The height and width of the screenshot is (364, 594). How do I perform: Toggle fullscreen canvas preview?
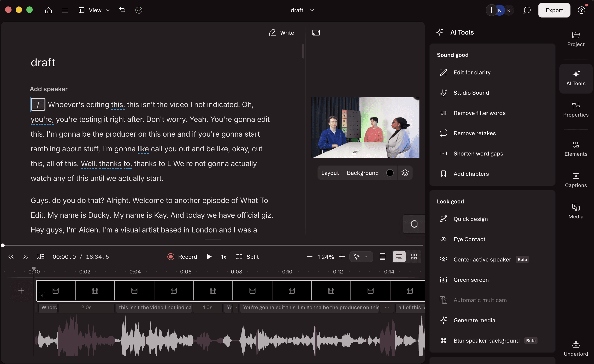pos(316,32)
